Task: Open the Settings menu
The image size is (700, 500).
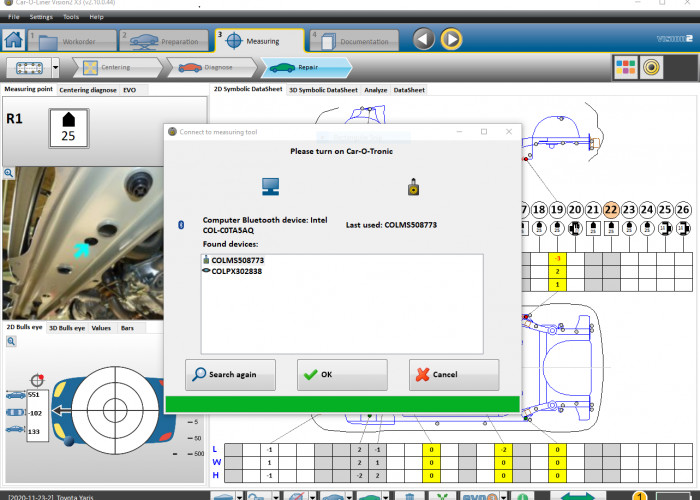Action: [x=41, y=17]
